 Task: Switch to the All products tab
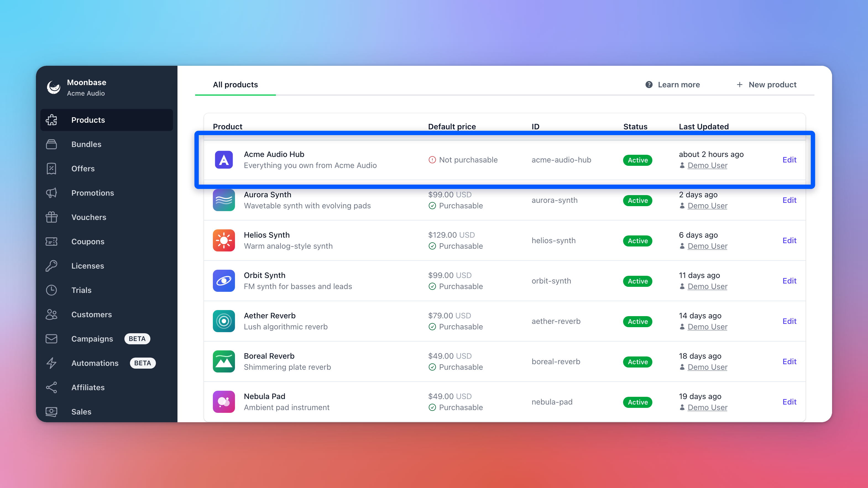coord(235,85)
